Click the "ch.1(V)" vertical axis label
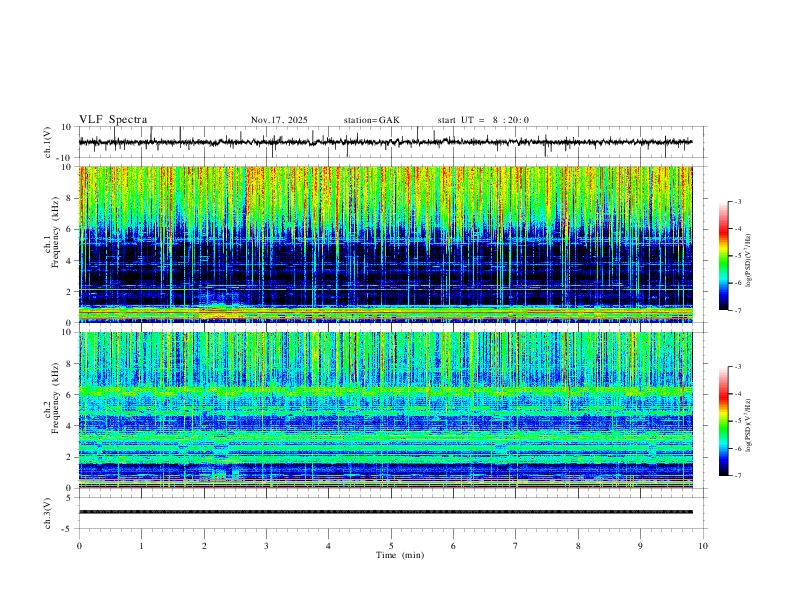Image resolution: width=792 pixels, height=612 pixels. (48, 142)
